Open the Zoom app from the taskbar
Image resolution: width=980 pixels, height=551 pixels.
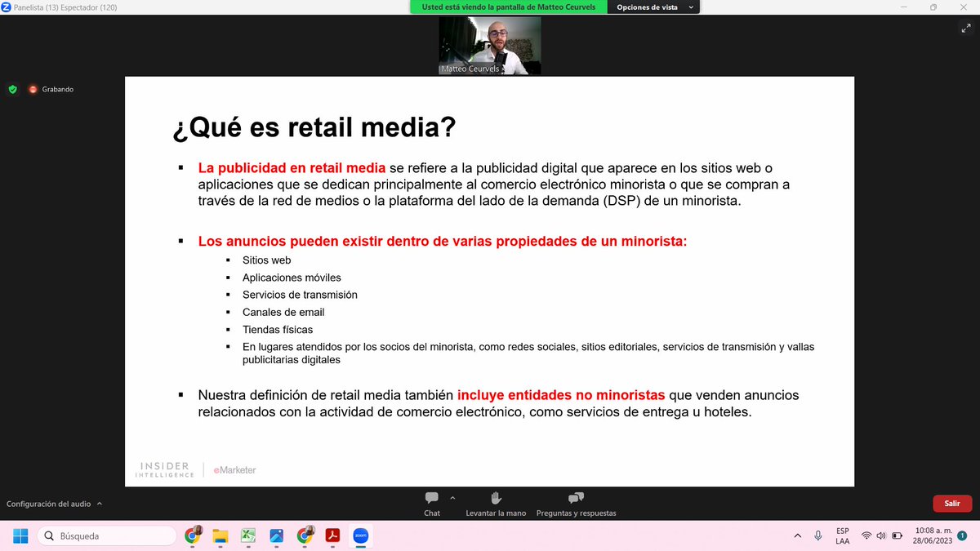(359, 536)
